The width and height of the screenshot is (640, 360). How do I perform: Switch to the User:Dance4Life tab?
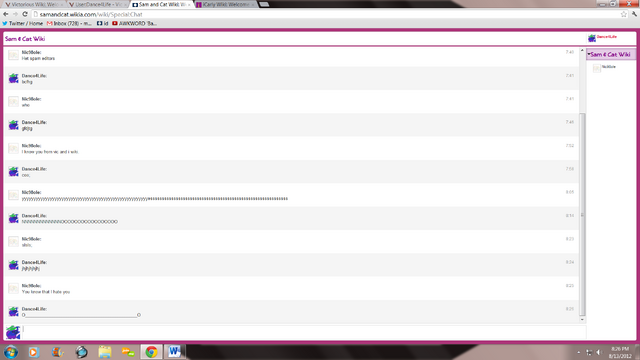(x=97, y=4)
